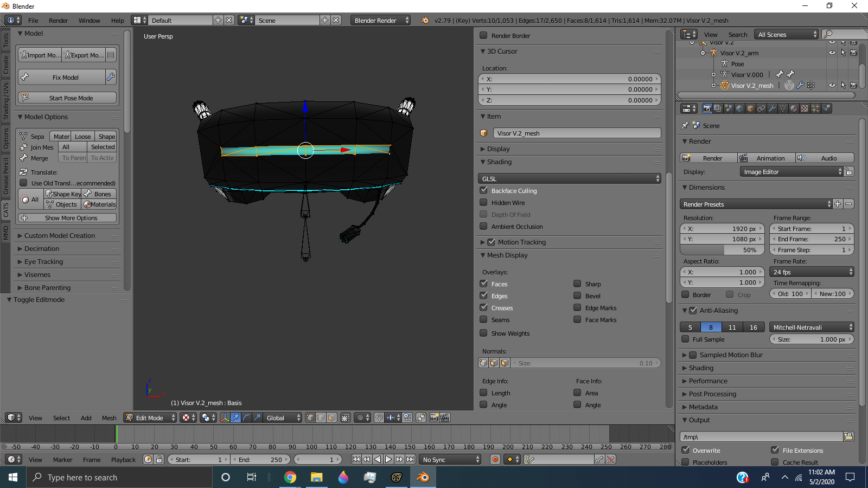Expand the Visor V.2_mesh tree node
Screen dimensions: 868x488
(x=713, y=85)
